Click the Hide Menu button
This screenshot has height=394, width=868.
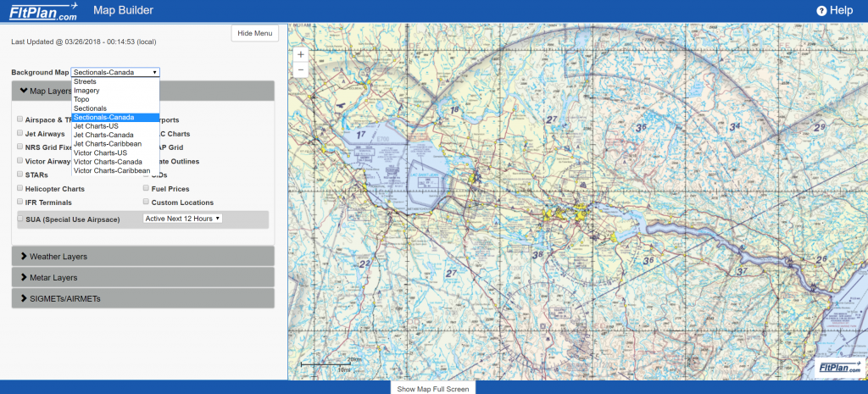tap(254, 33)
